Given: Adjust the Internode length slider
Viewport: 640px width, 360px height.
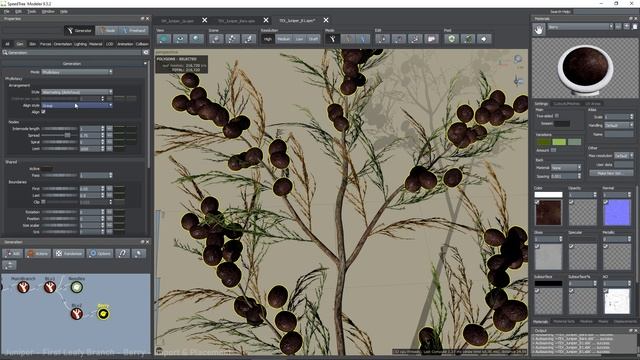Looking at the screenshot, I should click(59, 129).
